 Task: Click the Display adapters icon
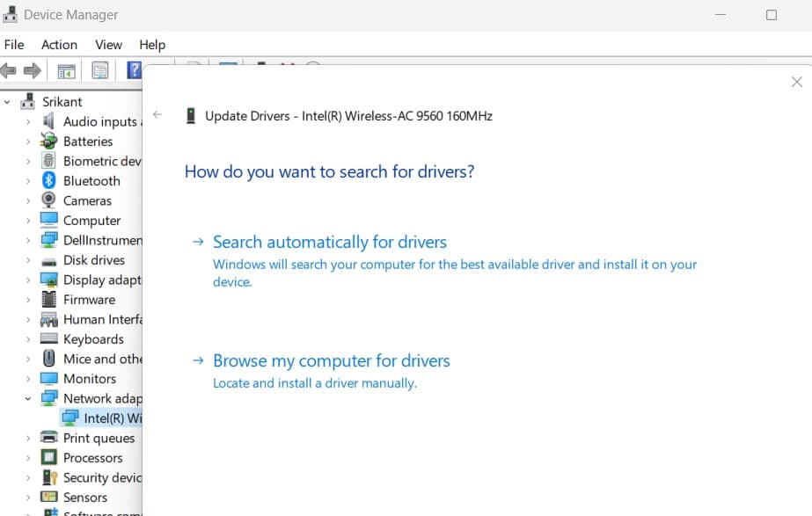[48, 280]
